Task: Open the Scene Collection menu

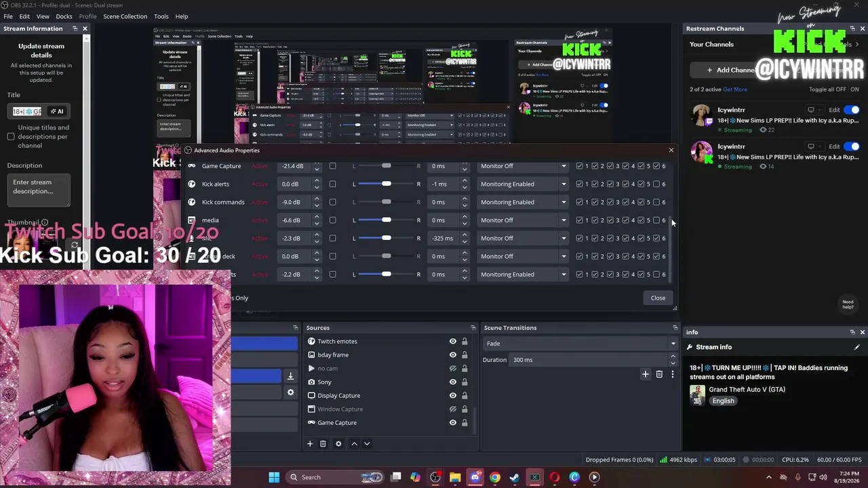Action: click(125, 16)
